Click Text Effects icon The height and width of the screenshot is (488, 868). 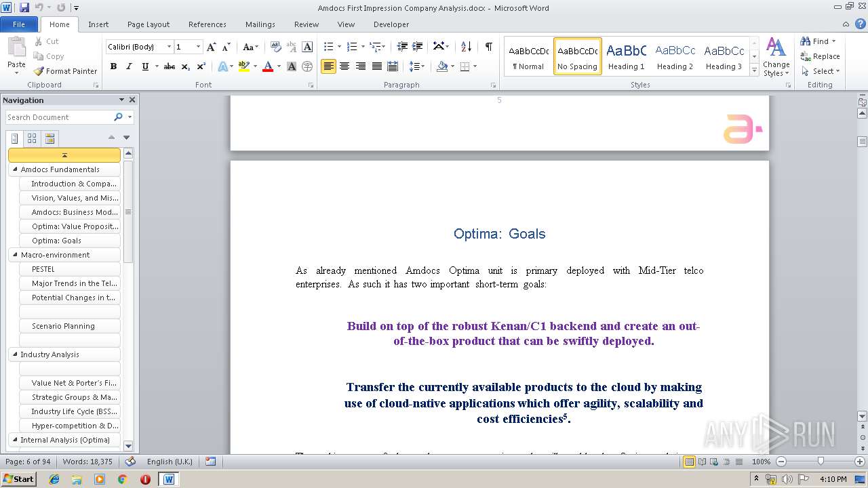point(222,66)
